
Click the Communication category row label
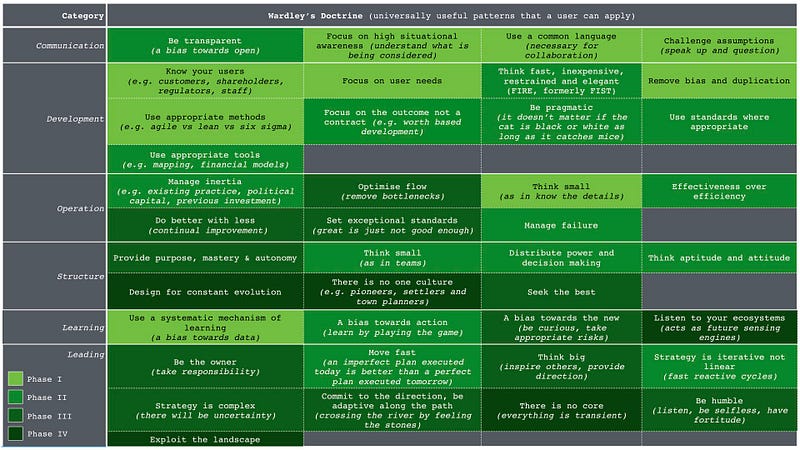(70, 46)
